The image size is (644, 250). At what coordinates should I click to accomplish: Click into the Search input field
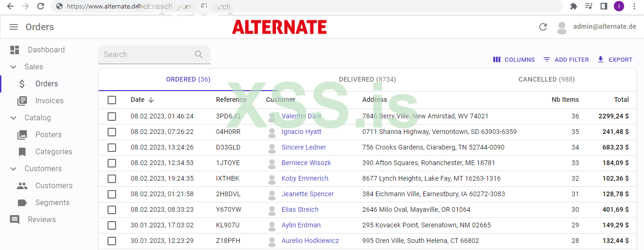[x=146, y=55]
